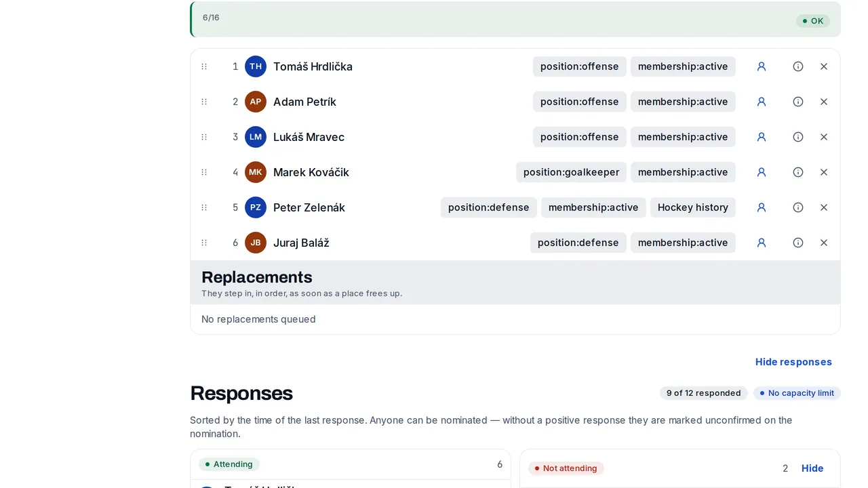Click Lukáš Mravec's "position:offense" tag
The width and height of the screenshot is (868, 488).
580,137
